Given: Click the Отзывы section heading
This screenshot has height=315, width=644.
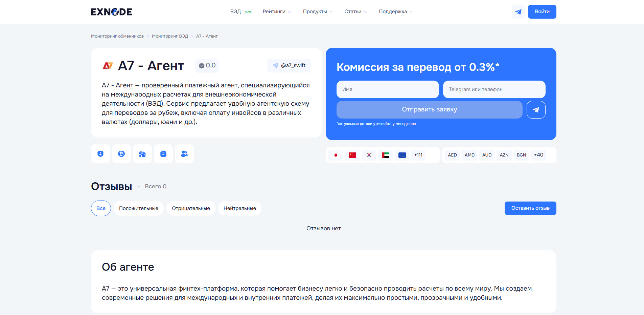Looking at the screenshot, I should [112, 187].
